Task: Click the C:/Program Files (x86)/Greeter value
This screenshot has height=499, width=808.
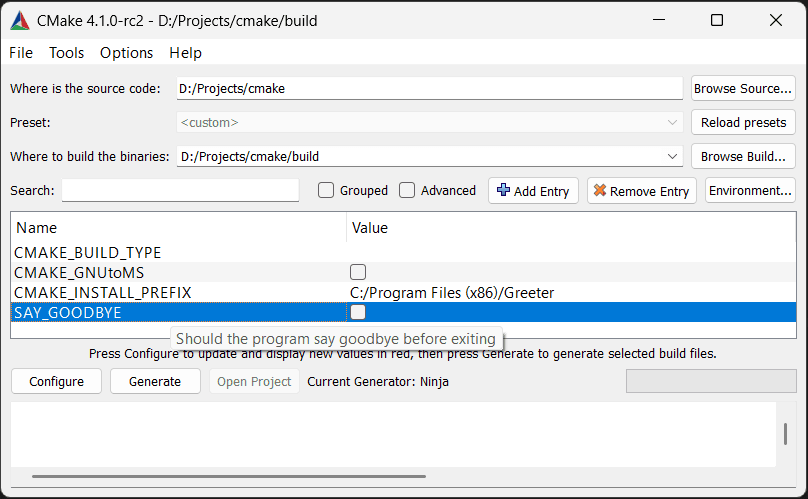Action: pyautogui.click(x=452, y=292)
